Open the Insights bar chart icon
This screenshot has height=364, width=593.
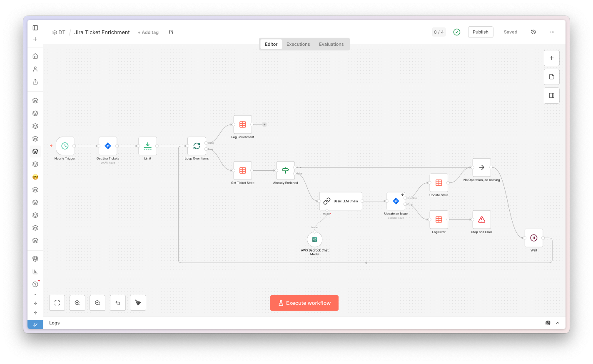pyautogui.click(x=35, y=272)
